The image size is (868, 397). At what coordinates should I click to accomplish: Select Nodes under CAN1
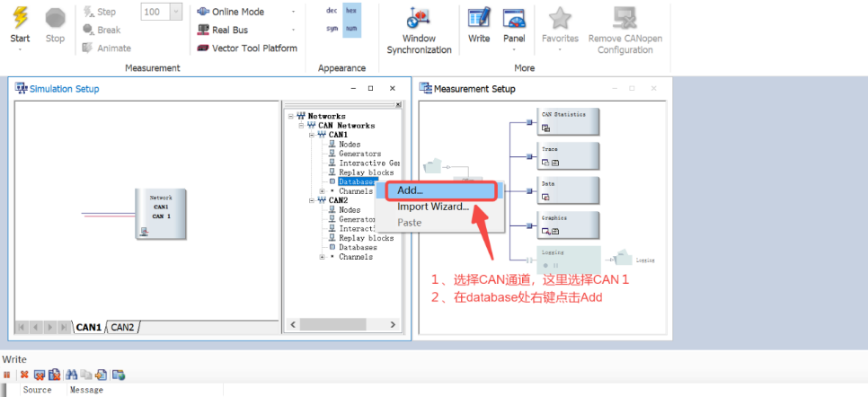coord(350,145)
